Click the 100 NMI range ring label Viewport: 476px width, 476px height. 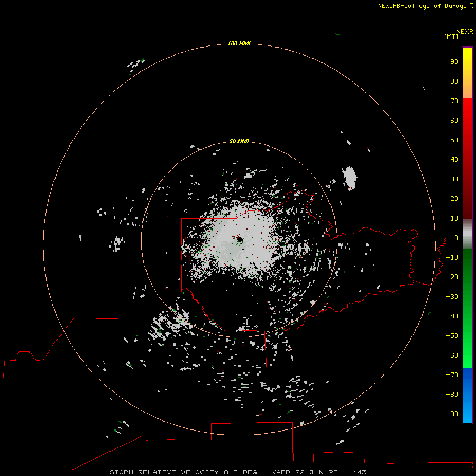tap(239, 43)
